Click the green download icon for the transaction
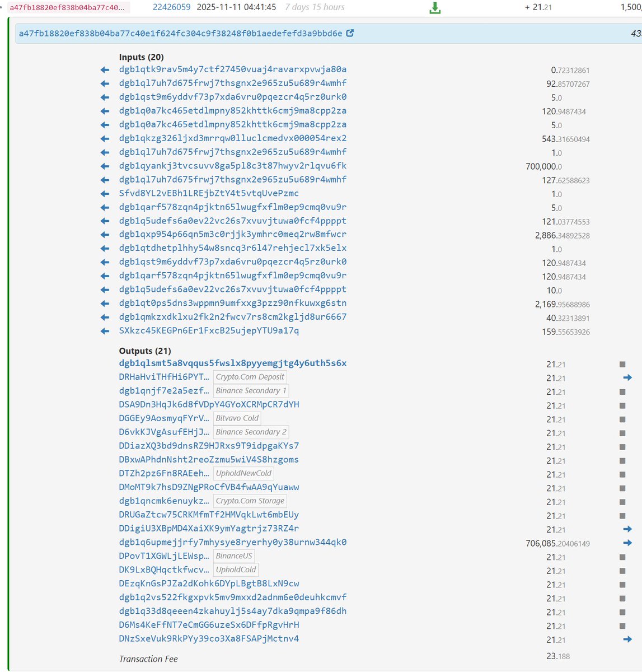The image size is (642, 672). 434,8
